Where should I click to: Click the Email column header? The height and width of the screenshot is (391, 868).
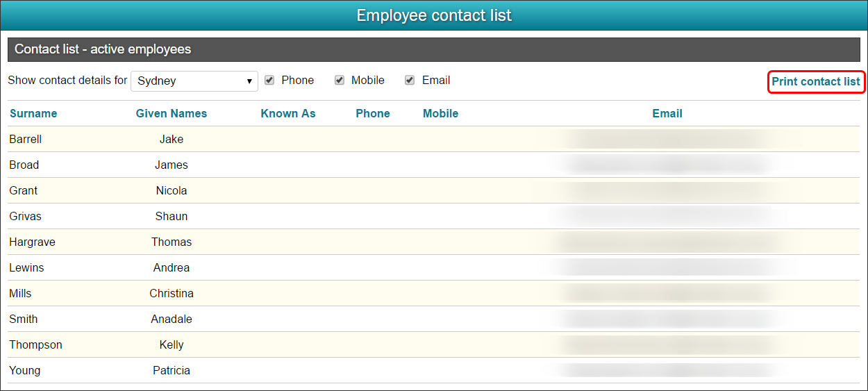coord(667,114)
